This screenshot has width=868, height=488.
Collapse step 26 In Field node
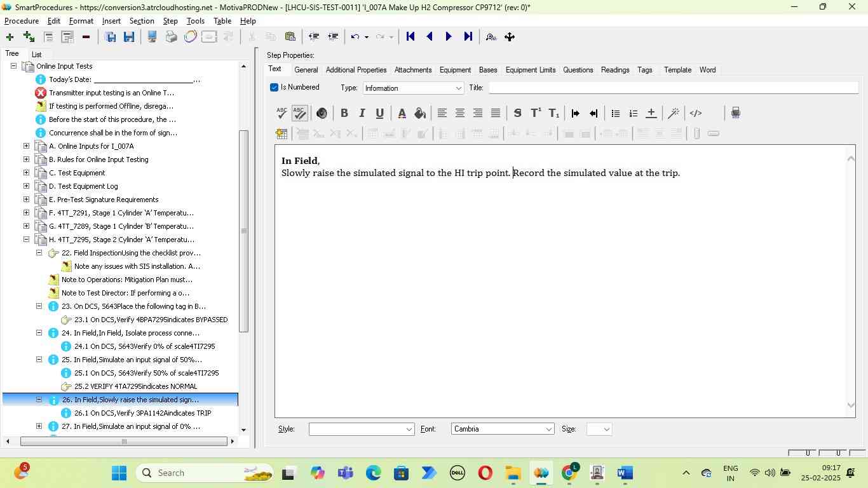39,400
